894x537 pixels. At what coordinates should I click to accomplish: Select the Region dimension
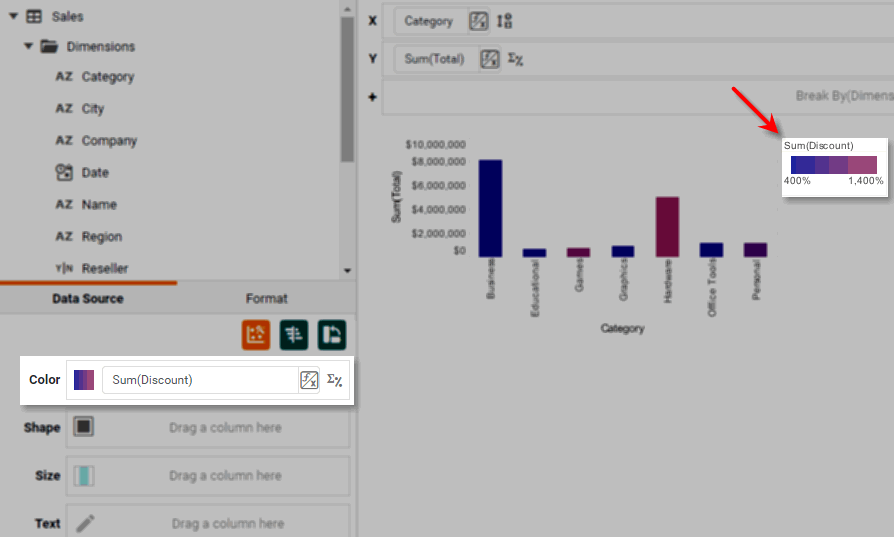click(101, 237)
